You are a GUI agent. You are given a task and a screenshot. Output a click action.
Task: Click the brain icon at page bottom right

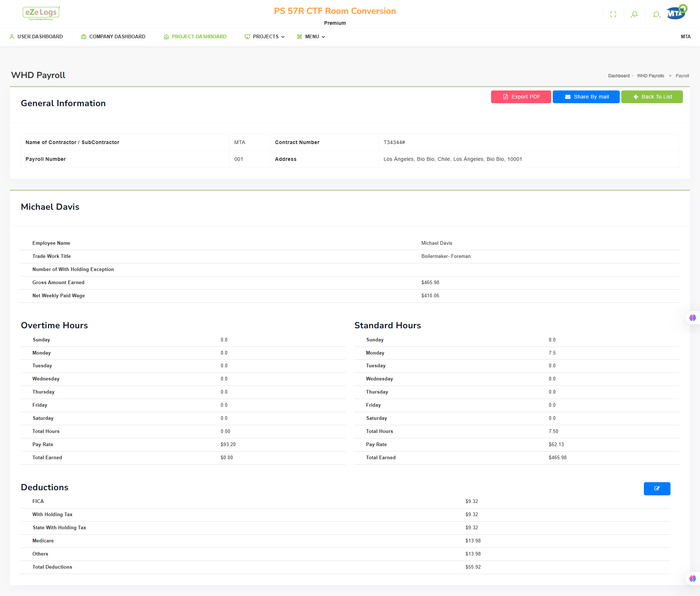pyautogui.click(x=693, y=578)
